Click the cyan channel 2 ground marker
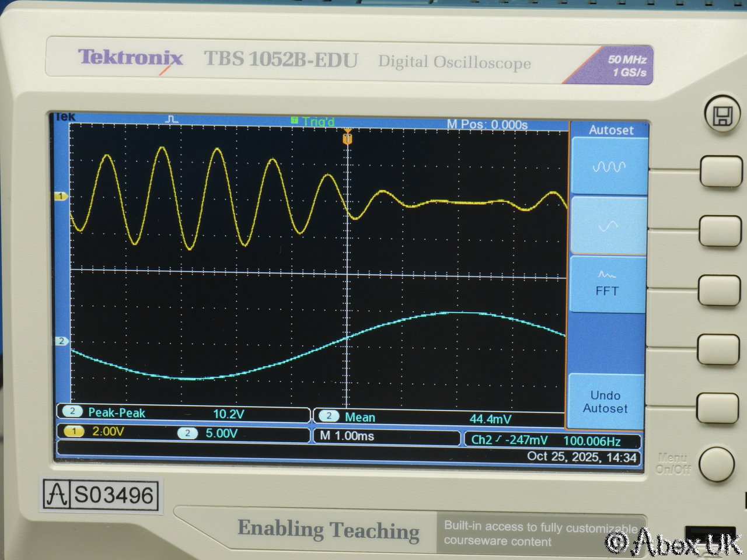Viewport: 747px width, 560px height. pyautogui.click(x=61, y=341)
